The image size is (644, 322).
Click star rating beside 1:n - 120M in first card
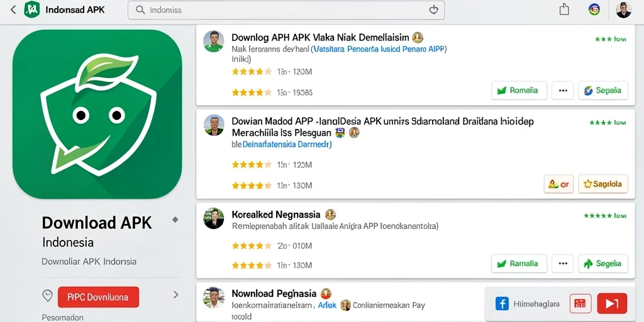[252, 72]
